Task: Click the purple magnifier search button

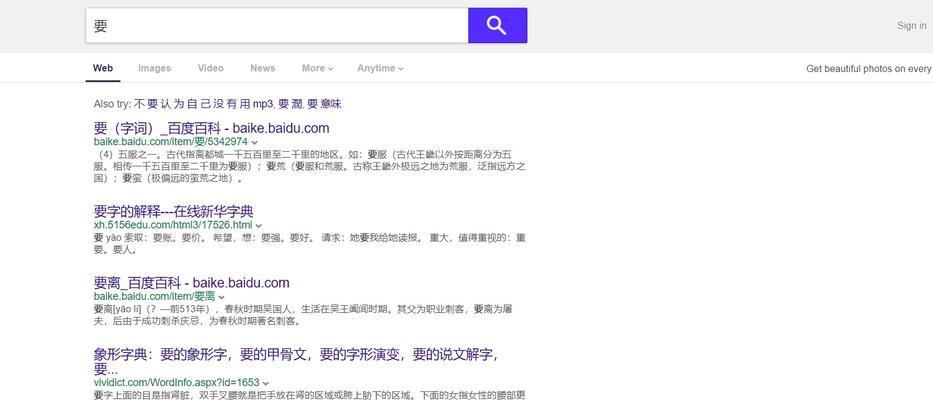Action: click(497, 26)
